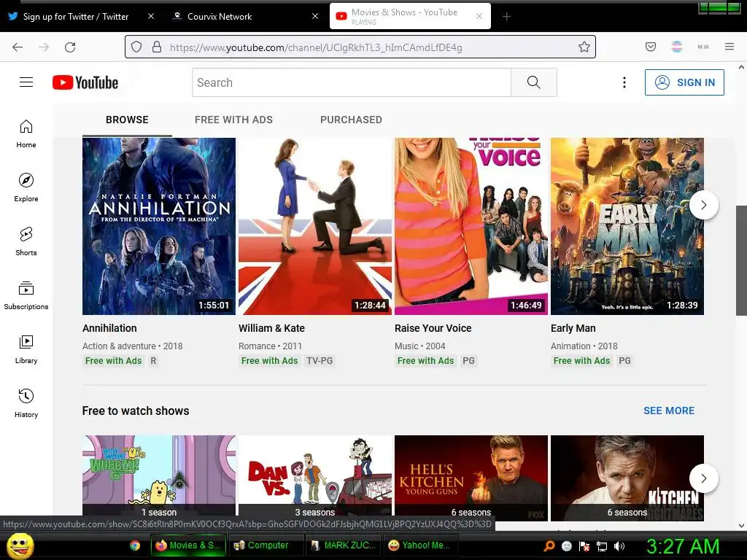Click SEE MORE for free shows
This screenshot has height=560, width=747.
click(x=669, y=411)
